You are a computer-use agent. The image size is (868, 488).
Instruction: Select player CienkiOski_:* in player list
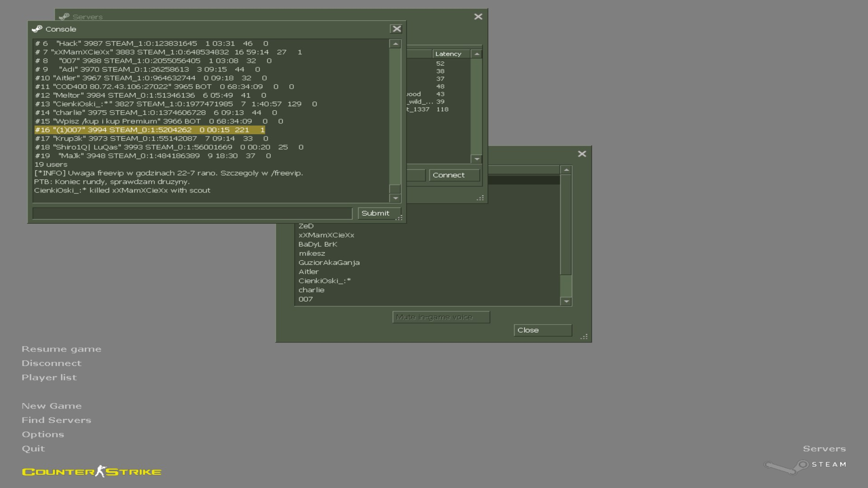[324, 281]
